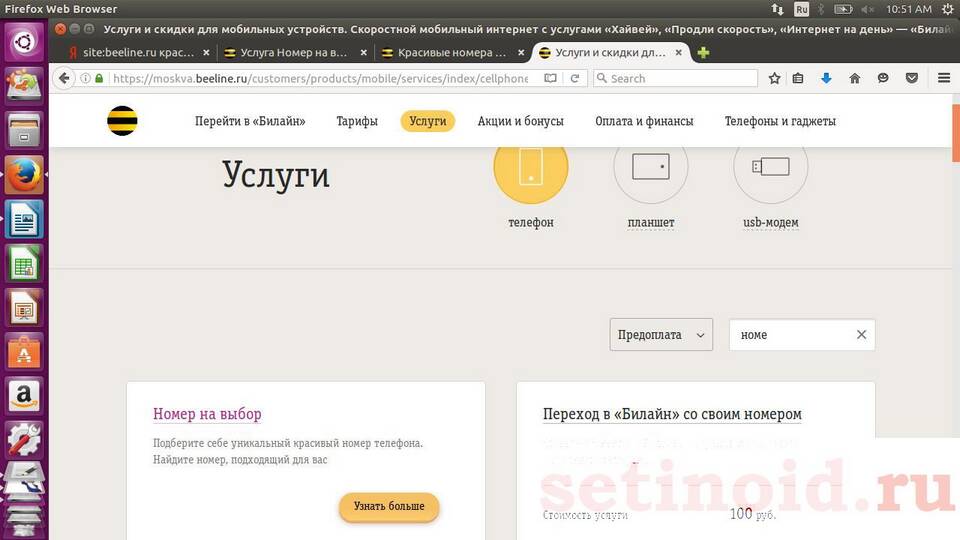The width and height of the screenshot is (960, 540).
Task: Open Телефоны и гаджеты menu item
Action: 780,121
